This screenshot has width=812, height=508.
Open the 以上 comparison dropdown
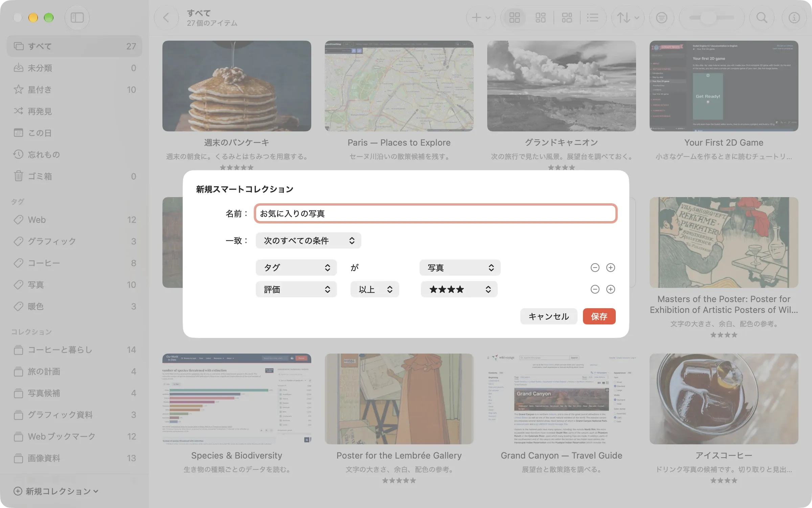coord(375,289)
